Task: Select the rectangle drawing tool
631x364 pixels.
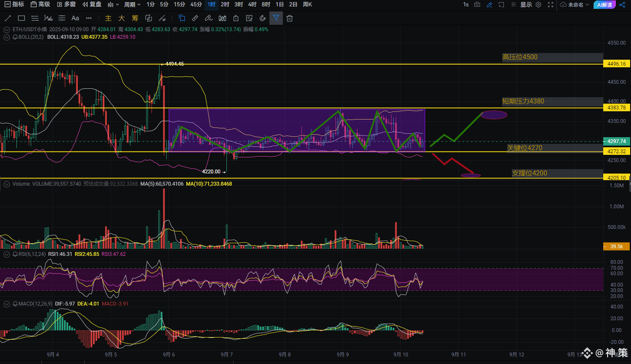Action: [x=21, y=18]
